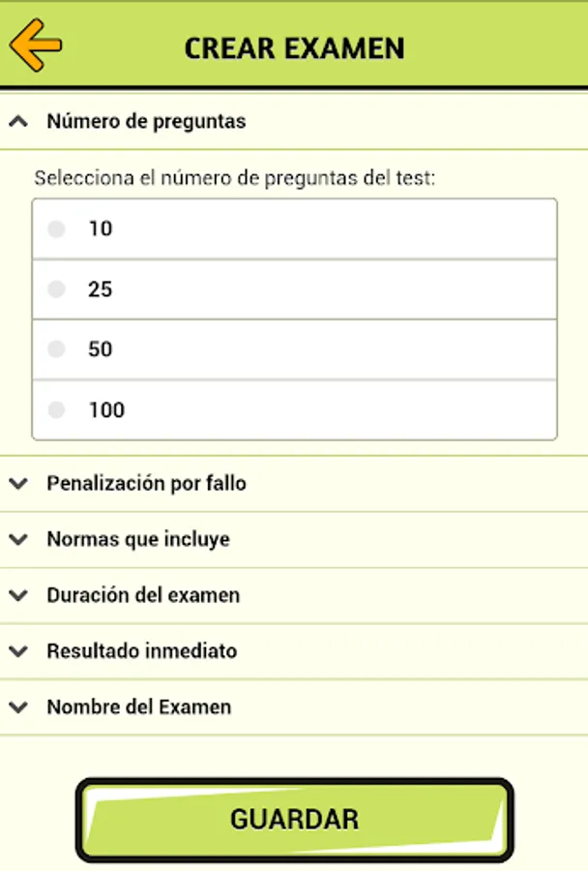Choose the 50 questions radio option
The width and height of the screenshot is (588, 871).
click(x=57, y=349)
